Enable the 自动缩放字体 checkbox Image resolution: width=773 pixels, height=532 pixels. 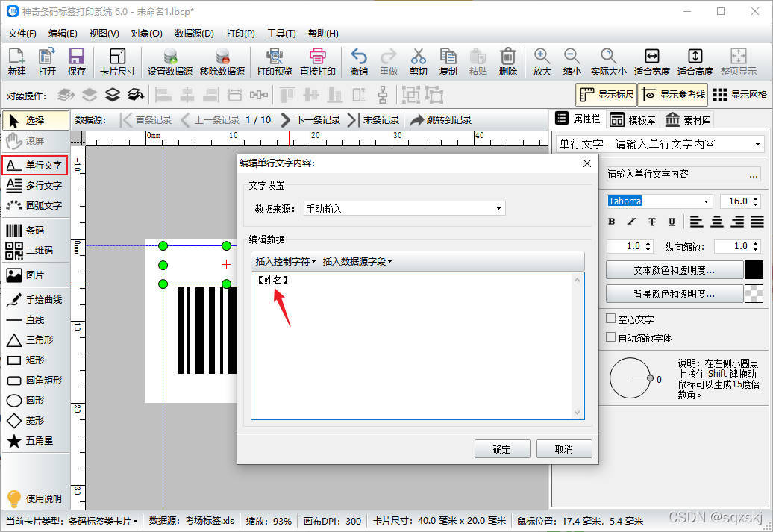611,337
